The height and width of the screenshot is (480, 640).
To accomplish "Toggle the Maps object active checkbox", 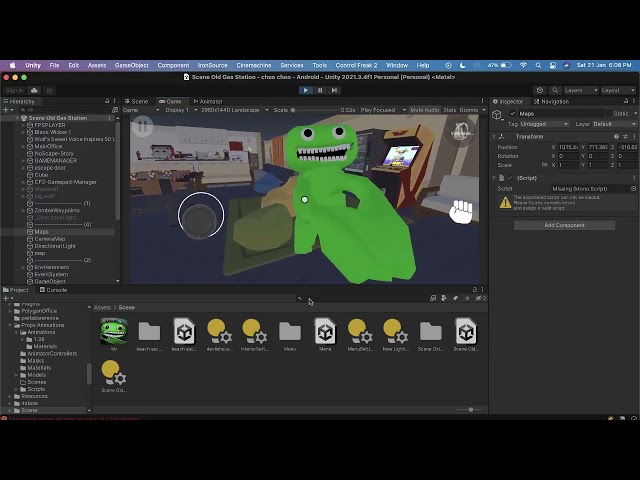I will coord(513,113).
